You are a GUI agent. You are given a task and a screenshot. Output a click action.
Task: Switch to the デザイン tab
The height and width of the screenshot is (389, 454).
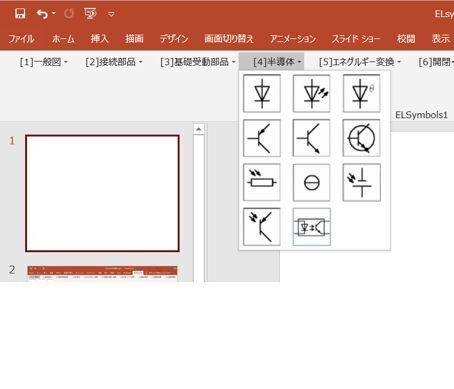coord(174,39)
